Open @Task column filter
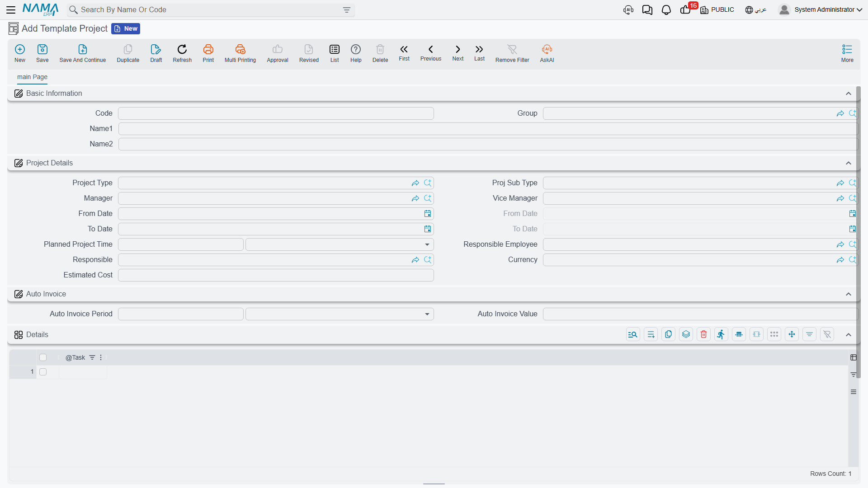 tap(92, 357)
